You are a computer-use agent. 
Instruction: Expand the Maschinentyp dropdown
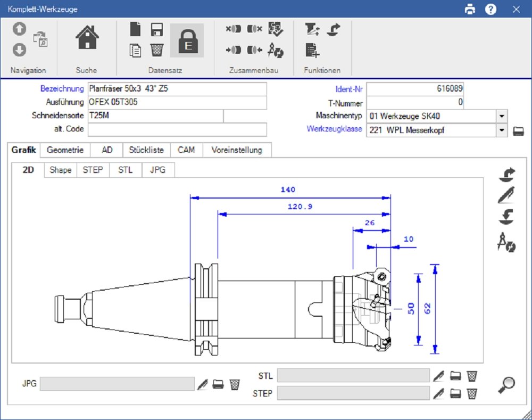(501, 116)
